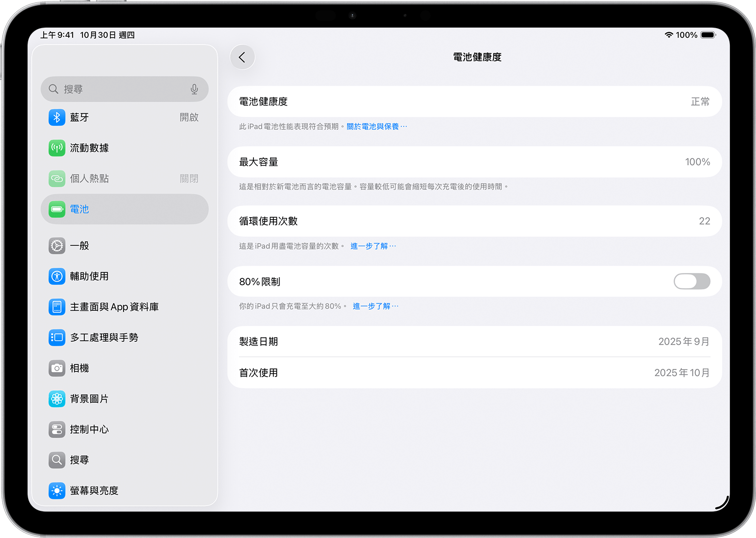Viewport: 756px width, 538px height.
Task: Select 控制中心 label in the sidebar
Action: pos(89,429)
